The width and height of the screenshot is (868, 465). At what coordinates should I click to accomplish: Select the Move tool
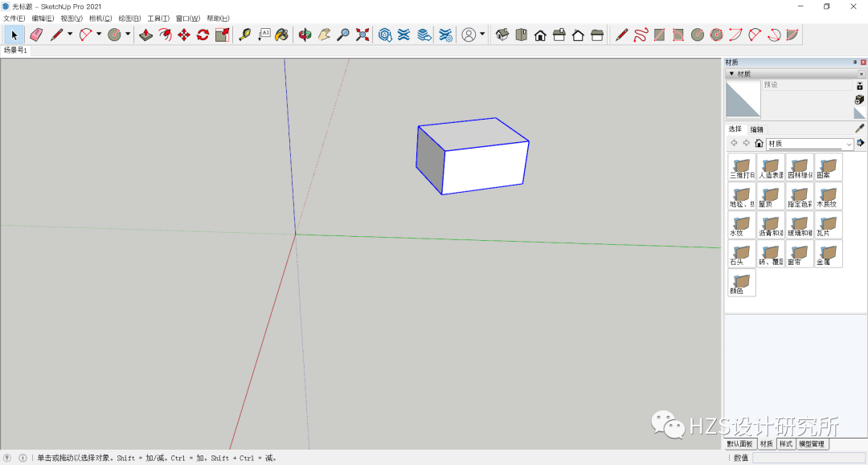coord(182,35)
